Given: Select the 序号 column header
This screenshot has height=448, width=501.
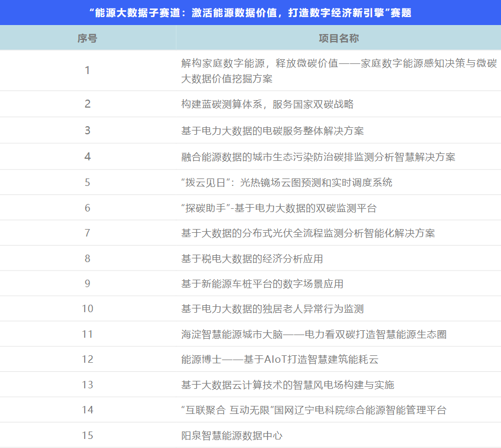Looking at the screenshot, I should point(87,38).
